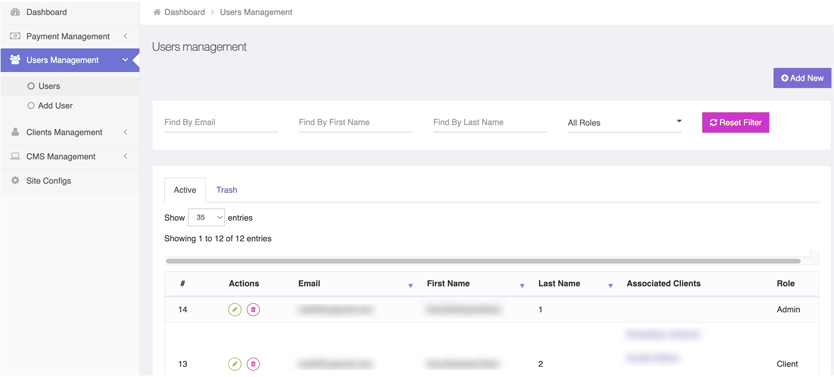Screen dimensions: 834x377
Task: Open the entries per page selector
Action: (206, 217)
